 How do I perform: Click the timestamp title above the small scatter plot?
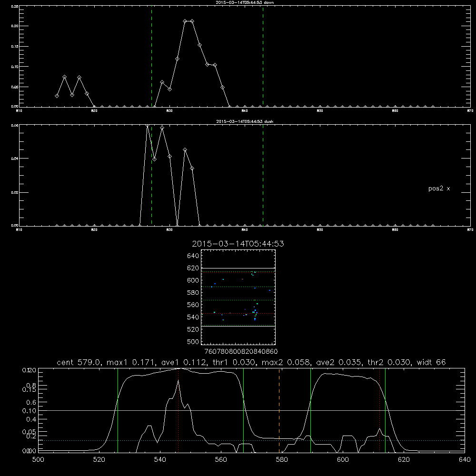[x=238, y=244]
